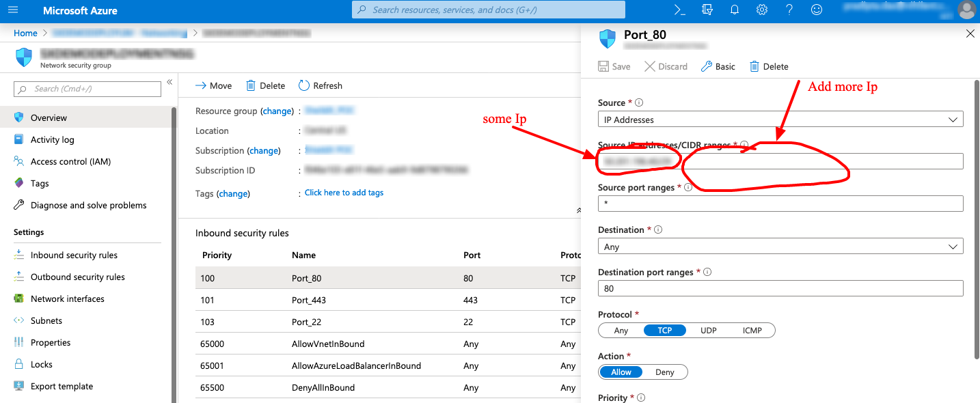Select the Port_80 rule row
This screenshot has width=980, height=403.
pos(387,278)
